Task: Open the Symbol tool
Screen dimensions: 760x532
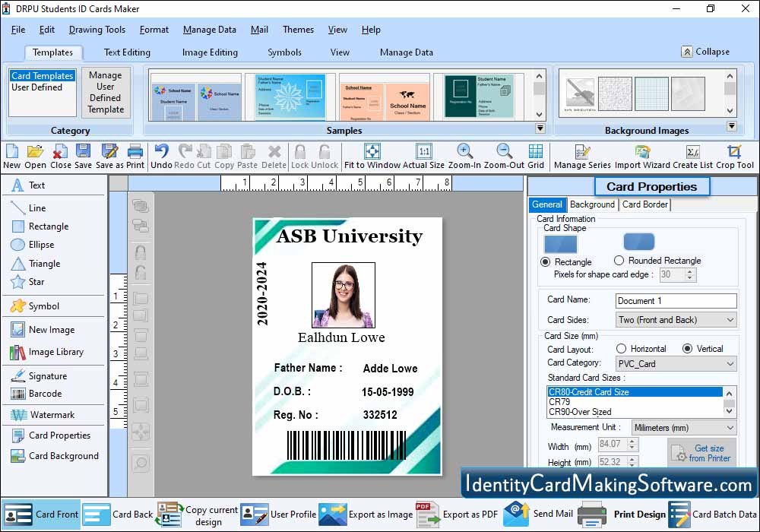Action: (x=35, y=306)
